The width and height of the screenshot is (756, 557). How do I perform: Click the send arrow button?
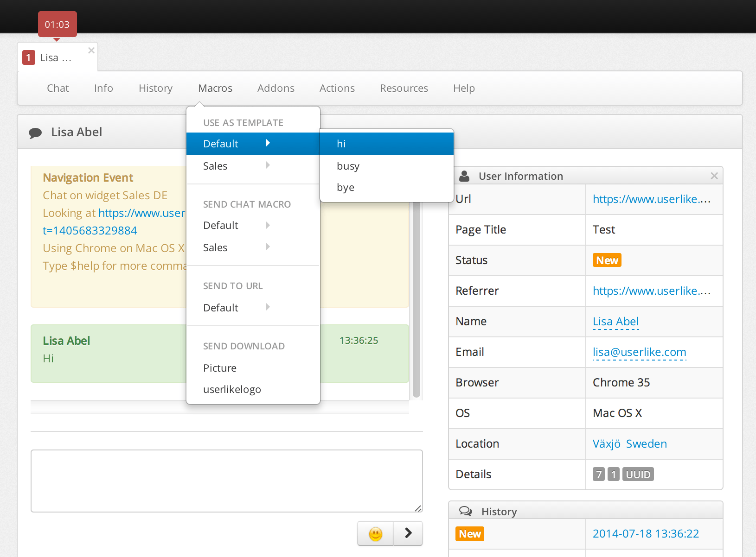408,533
